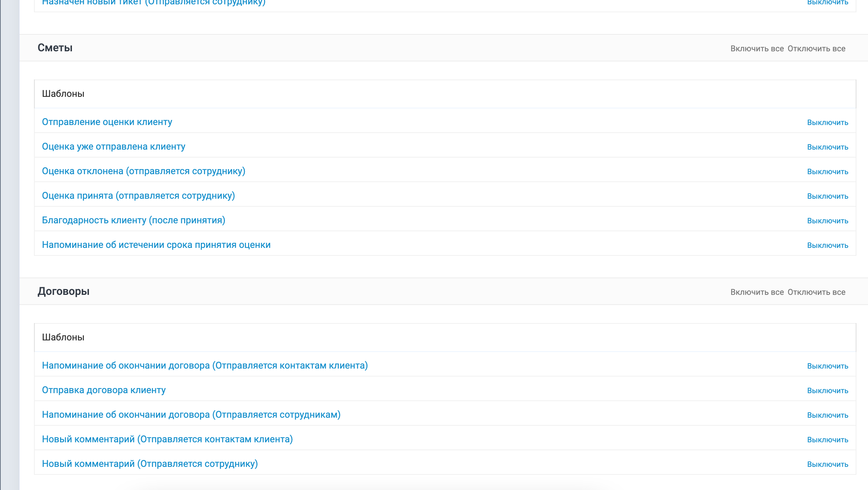868x490 pixels.
Task: Open 'Напоминание об окончании договора (Отправляется сотрудникам)'
Action: coord(191,415)
